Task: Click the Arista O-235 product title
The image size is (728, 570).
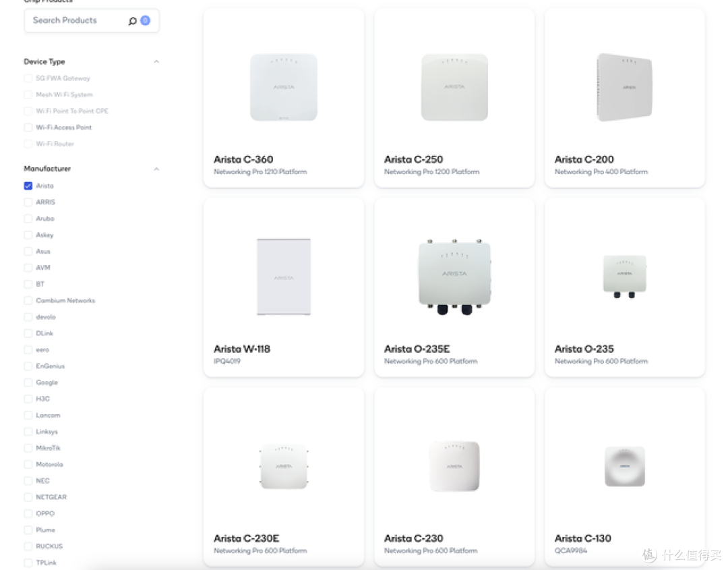Action: click(x=584, y=349)
